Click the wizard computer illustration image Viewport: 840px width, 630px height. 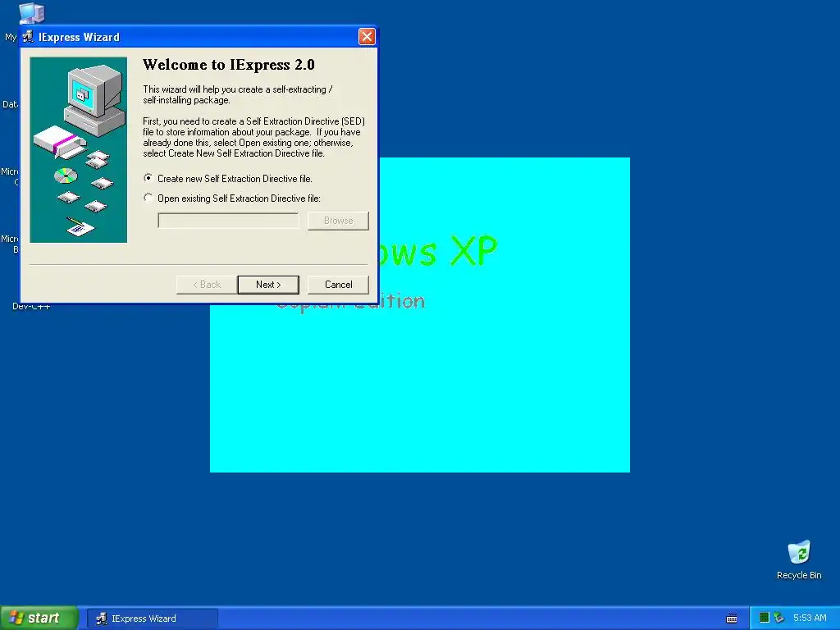click(x=79, y=150)
